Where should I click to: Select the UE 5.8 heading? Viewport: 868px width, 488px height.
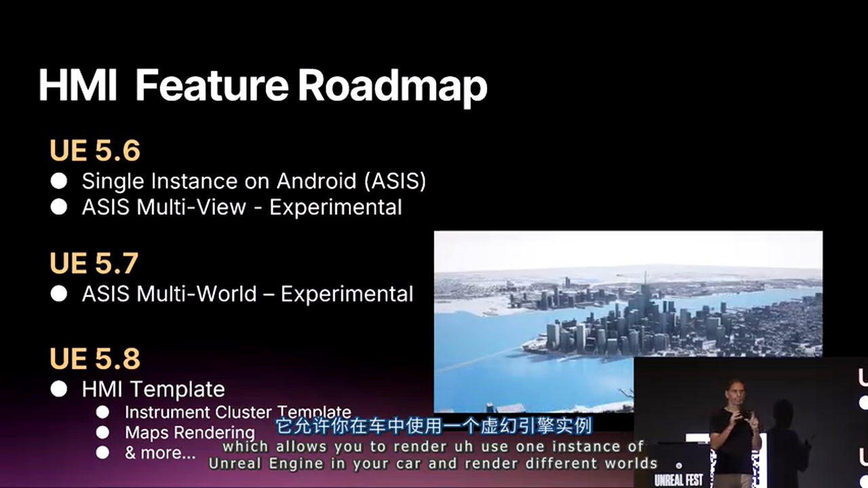[x=94, y=359]
